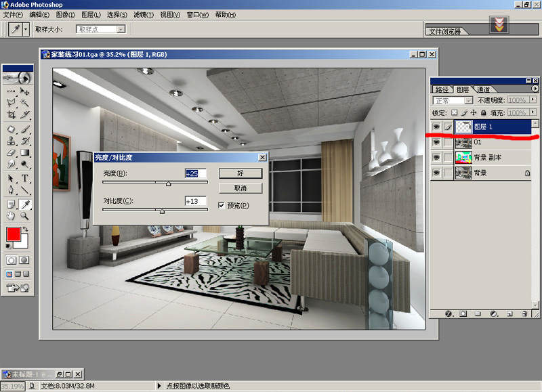Viewport: 542px width, 392px height.
Task: Toggle lock all
Action: tap(484, 112)
